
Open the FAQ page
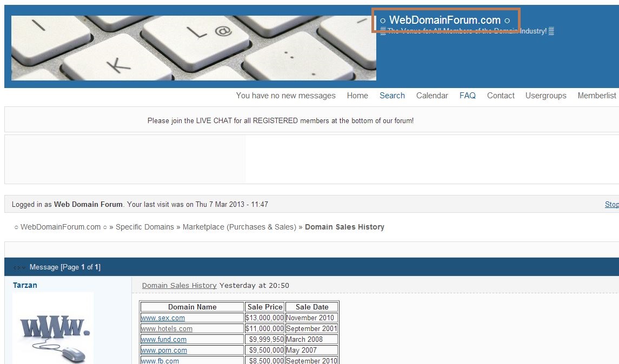[468, 96]
